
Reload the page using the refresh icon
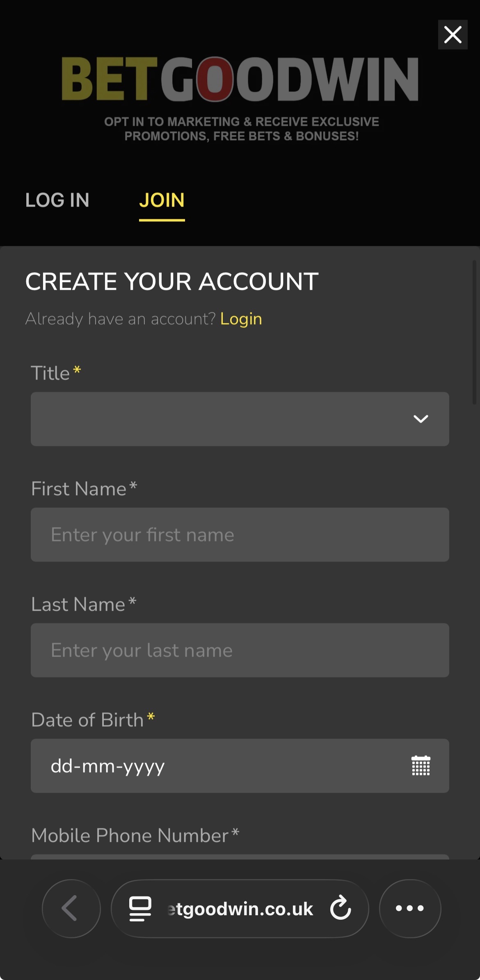point(341,908)
